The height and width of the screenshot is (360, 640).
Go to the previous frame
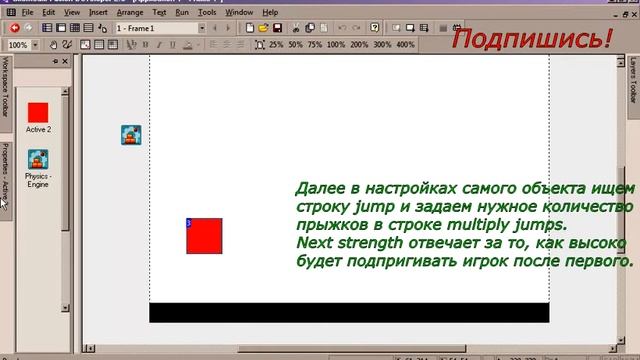click(x=215, y=28)
